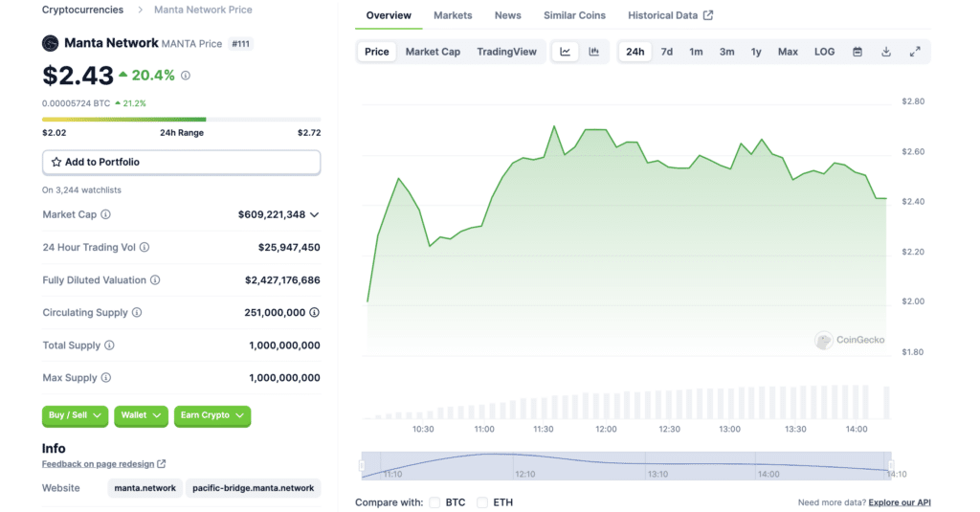The image size is (980, 512).
Task: Click the $25,947,450 trading volume value
Action: pos(289,248)
